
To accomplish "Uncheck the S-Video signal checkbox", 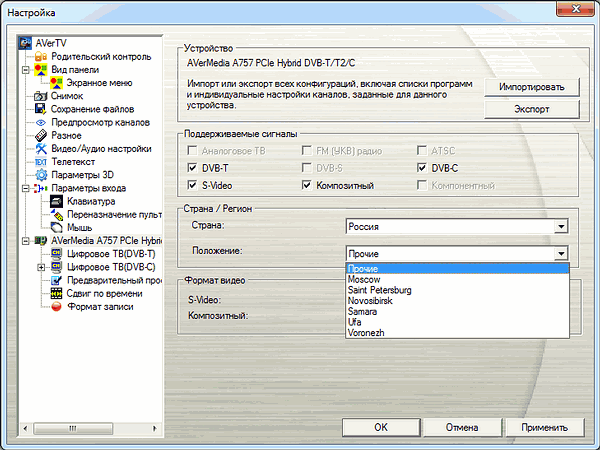I will coord(192,185).
